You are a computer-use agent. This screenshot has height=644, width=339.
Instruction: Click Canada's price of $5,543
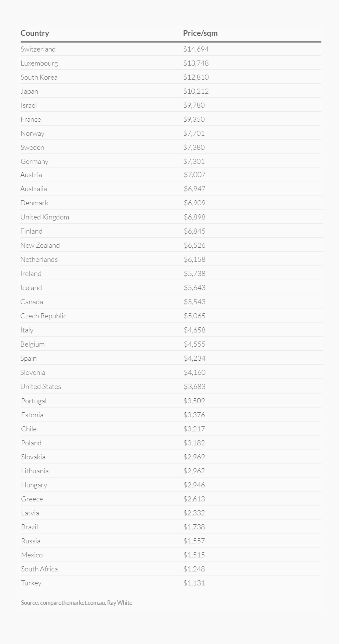click(194, 302)
